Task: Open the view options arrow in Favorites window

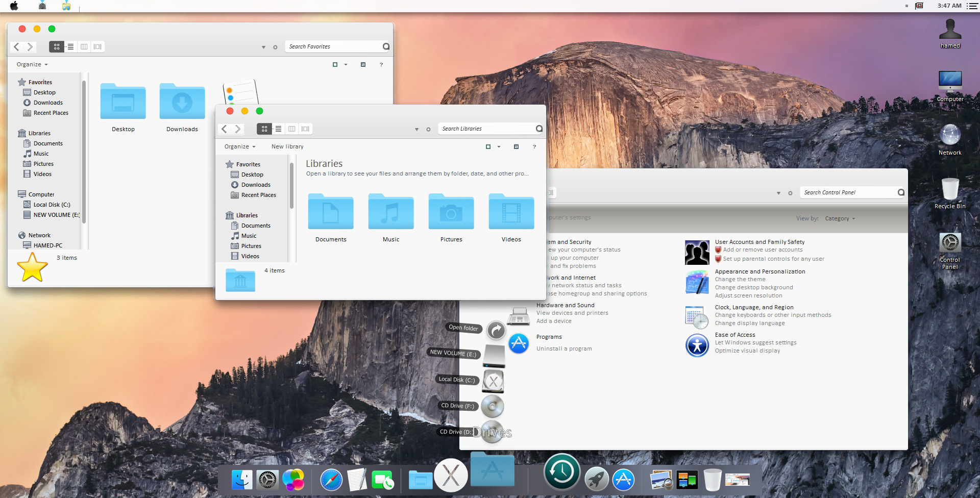Action: 346,65
